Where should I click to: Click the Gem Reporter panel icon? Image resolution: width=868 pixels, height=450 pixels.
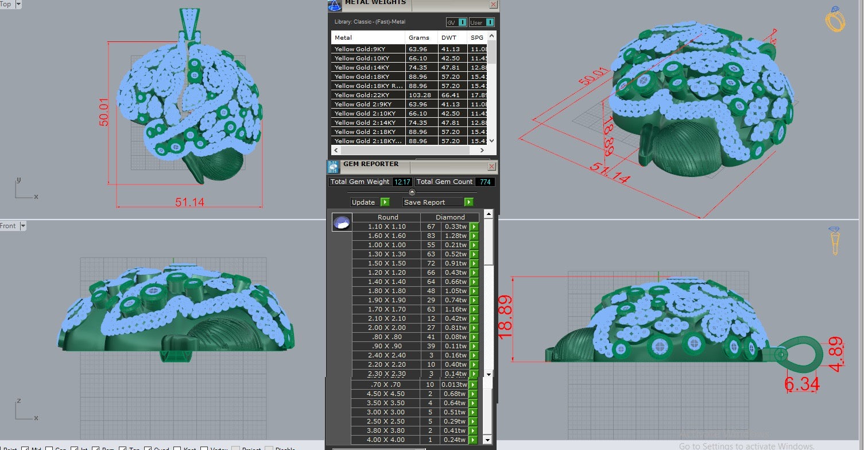(x=334, y=167)
